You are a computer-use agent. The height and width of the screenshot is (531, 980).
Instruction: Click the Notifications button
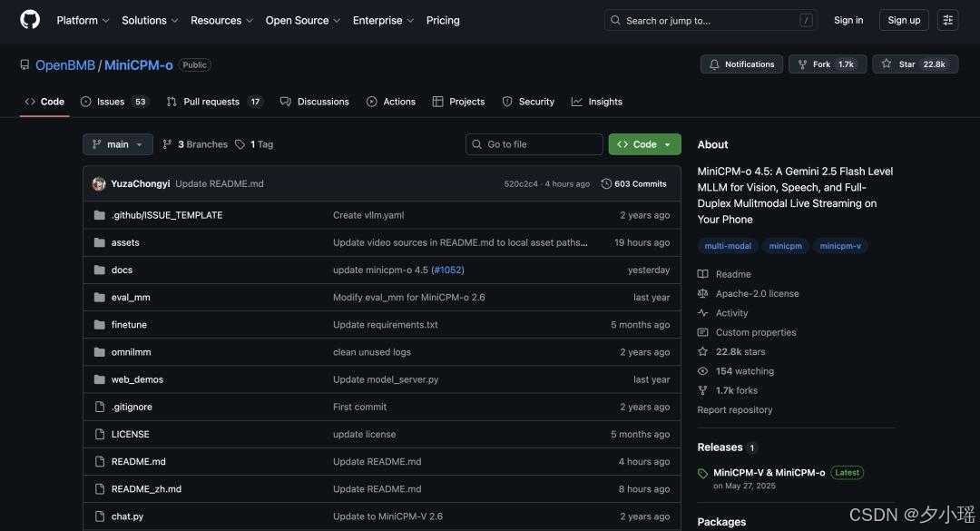(741, 64)
